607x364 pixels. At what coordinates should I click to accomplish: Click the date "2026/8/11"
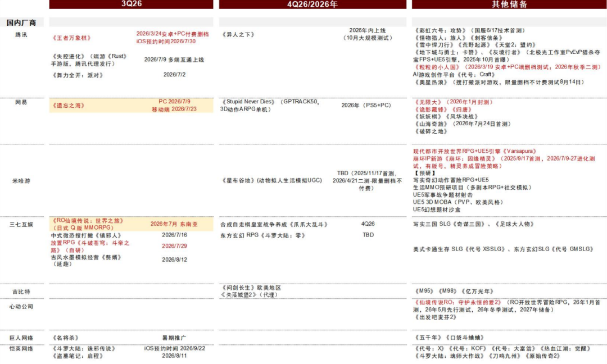click(174, 356)
